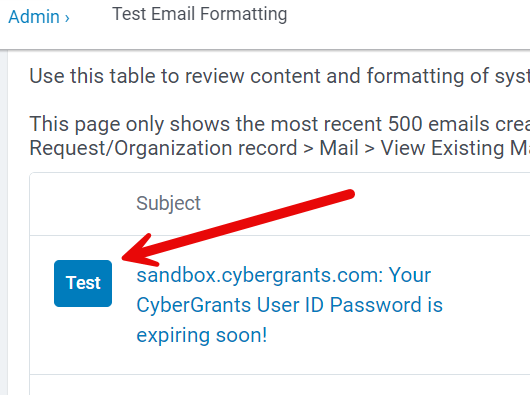530x395 pixels.
Task: Click the sandbox.cybergrants.com text in the subject
Action: [259, 275]
